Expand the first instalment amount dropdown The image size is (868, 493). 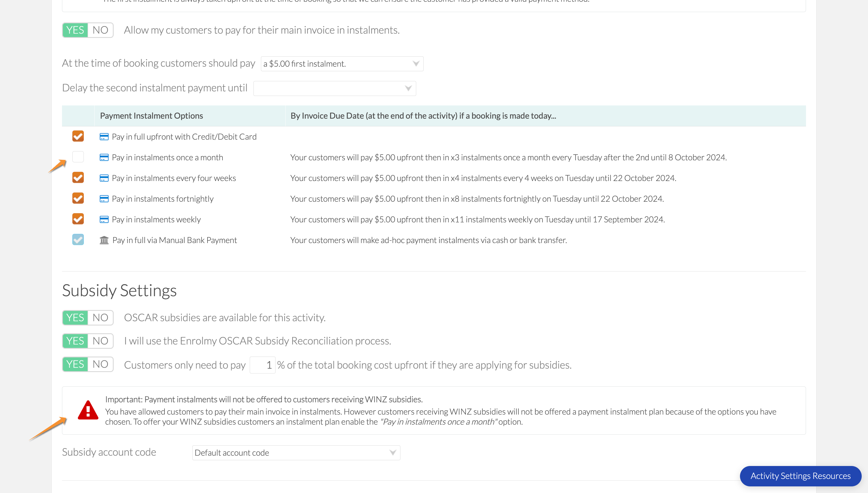coord(416,63)
